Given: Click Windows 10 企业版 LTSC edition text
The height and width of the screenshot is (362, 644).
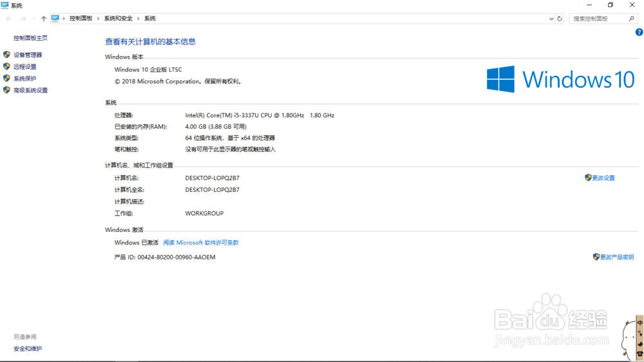Looking at the screenshot, I should coord(148,70).
